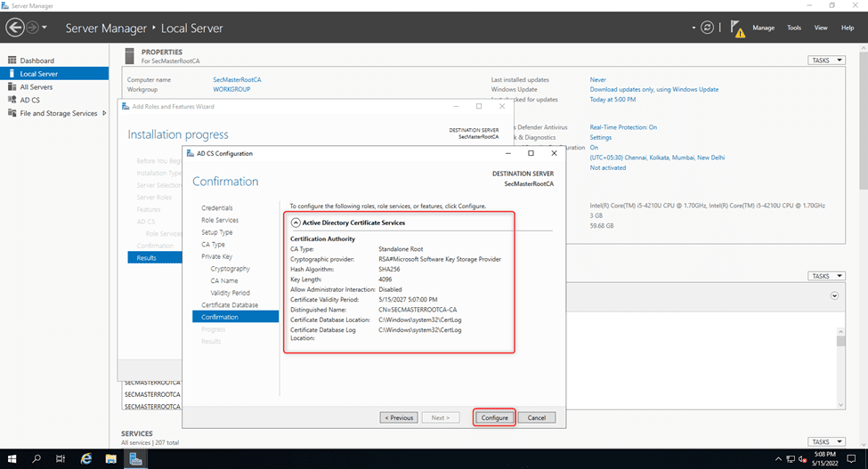
Task: Maximize the AD CS Configuration window
Action: click(531, 153)
